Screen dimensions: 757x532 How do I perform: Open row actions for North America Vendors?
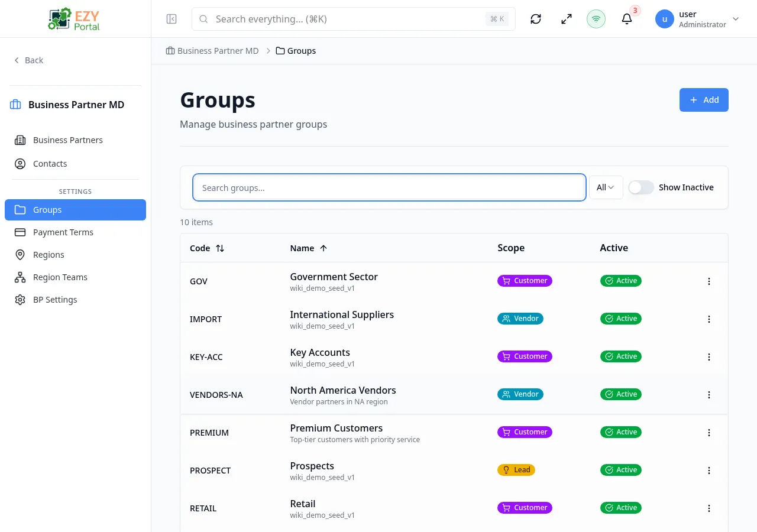click(x=709, y=395)
